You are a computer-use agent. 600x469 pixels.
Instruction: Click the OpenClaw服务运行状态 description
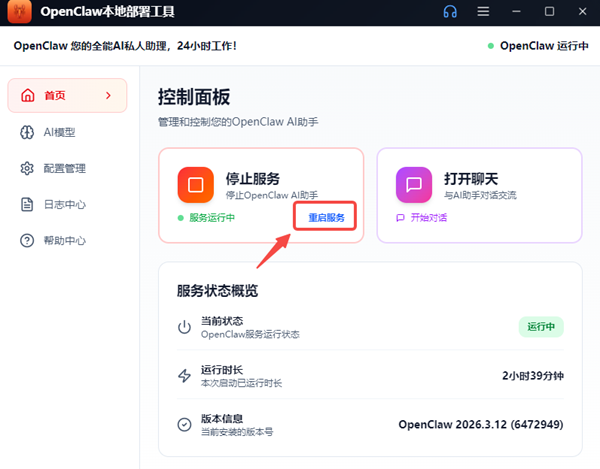[250, 334]
